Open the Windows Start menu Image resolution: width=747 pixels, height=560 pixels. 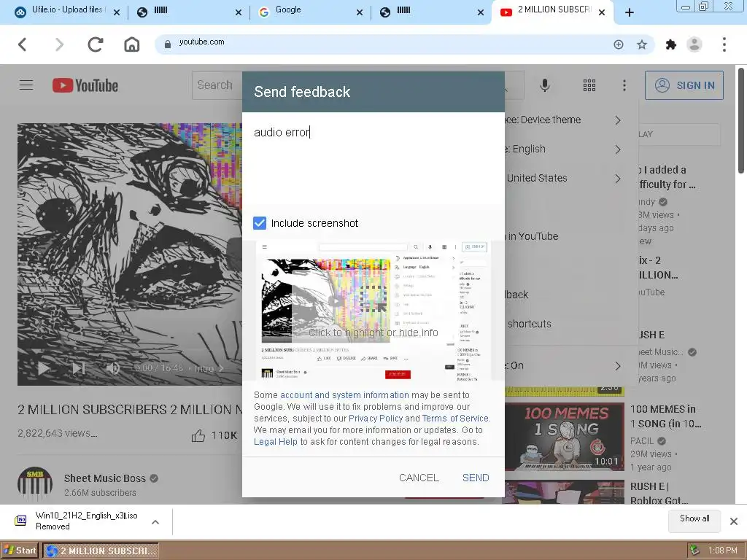pos(20,551)
